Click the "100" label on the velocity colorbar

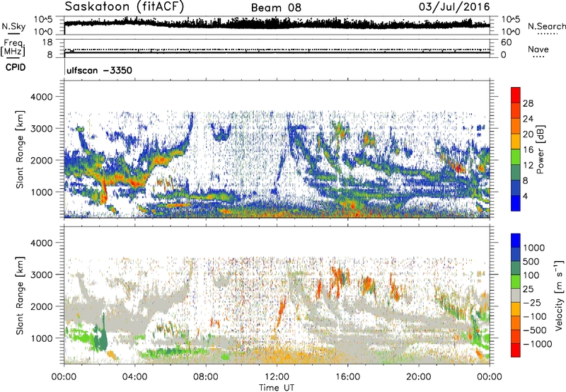pos(531,275)
